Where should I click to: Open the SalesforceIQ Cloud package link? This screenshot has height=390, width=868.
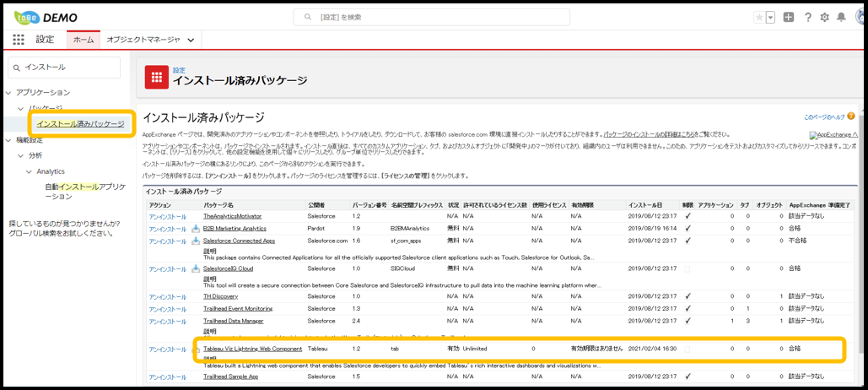(228, 268)
